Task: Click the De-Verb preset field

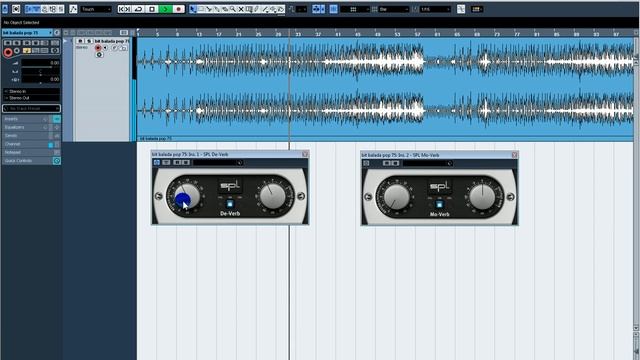Action: point(218,162)
